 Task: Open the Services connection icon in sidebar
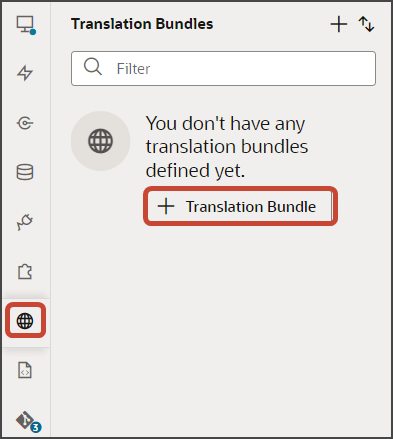tap(25, 123)
